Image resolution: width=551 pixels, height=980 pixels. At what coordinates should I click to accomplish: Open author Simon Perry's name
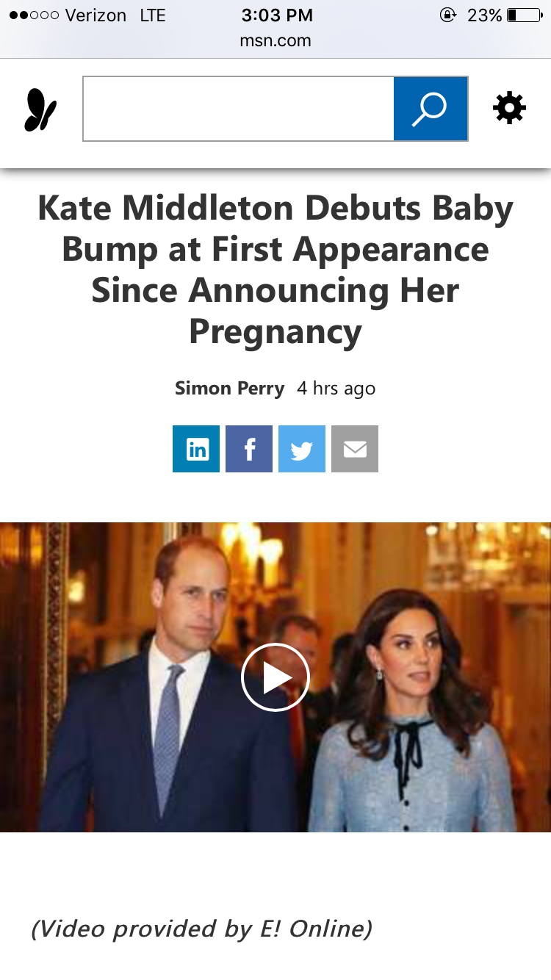(229, 389)
